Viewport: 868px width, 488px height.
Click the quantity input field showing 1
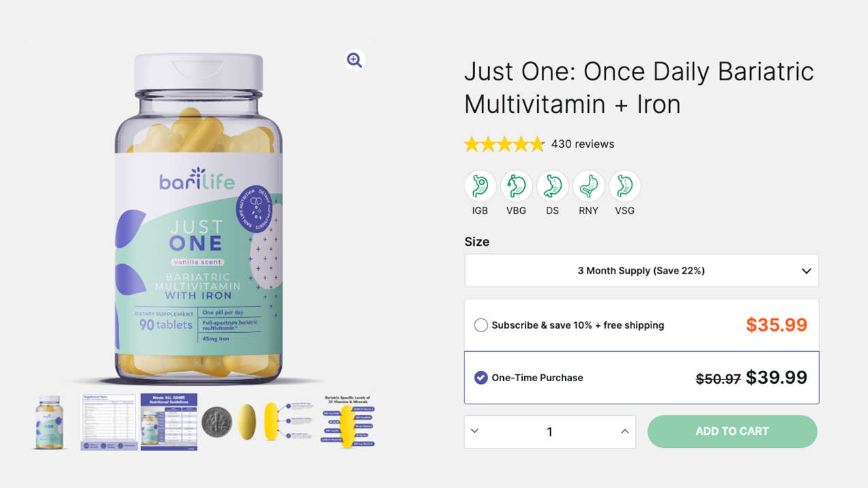coord(549,432)
